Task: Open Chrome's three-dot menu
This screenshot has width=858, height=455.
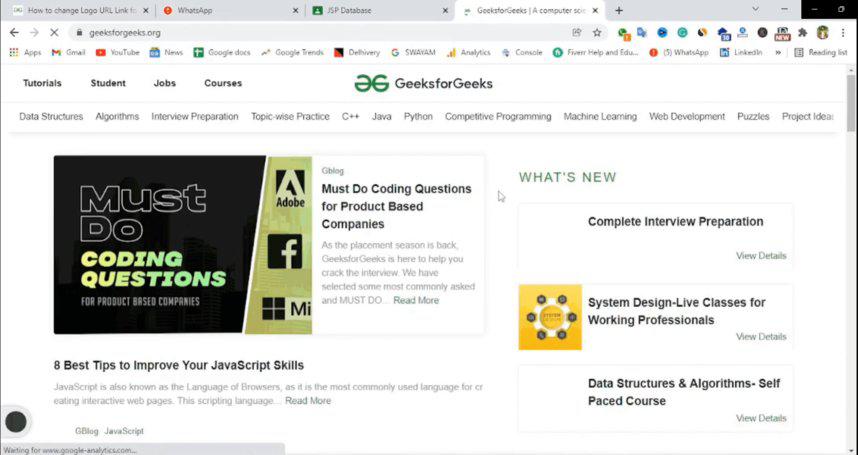Action: [x=843, y=33]
